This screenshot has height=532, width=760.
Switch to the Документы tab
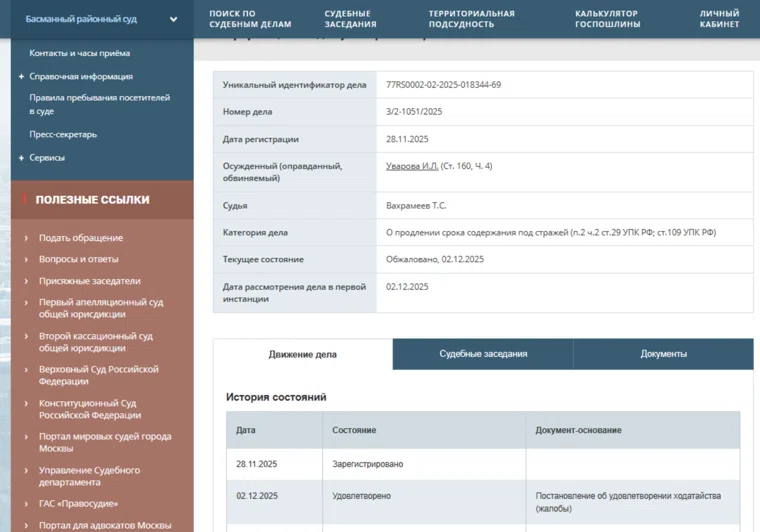click(x=663, y=354)
